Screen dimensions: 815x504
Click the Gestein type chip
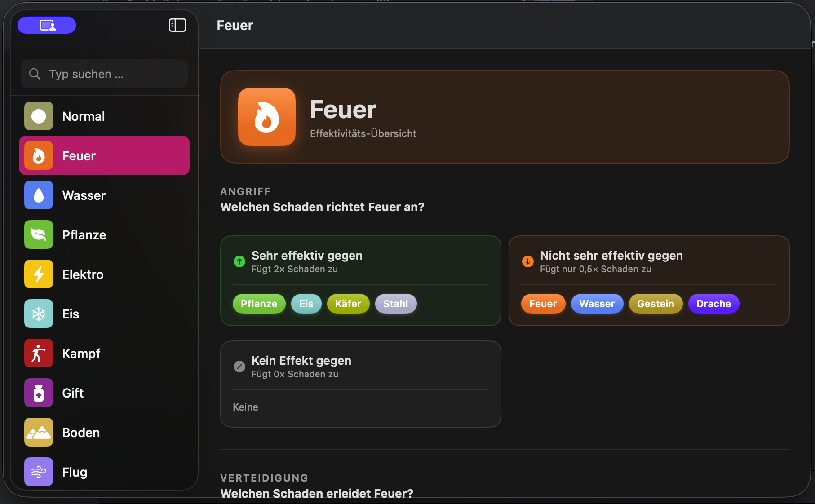656,304
